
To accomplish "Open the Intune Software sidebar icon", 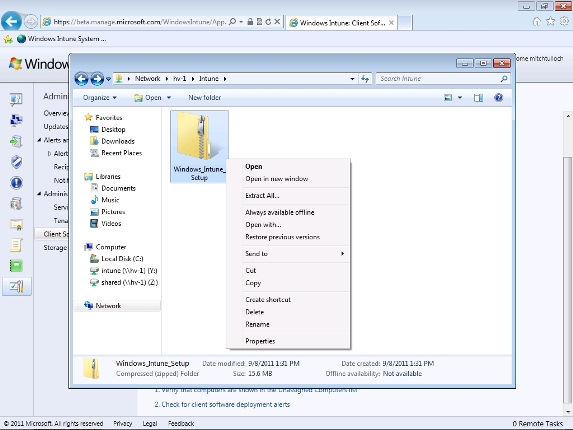I will point(16,203).
